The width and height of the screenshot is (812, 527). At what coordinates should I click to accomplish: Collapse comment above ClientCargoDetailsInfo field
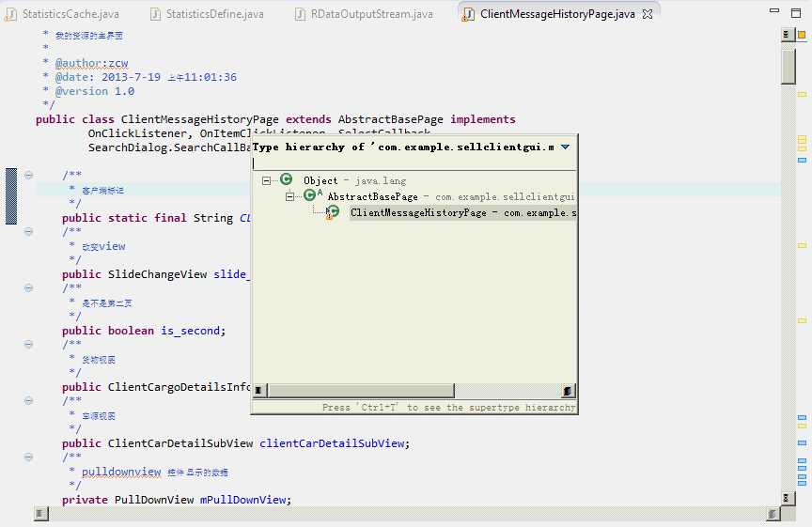tap(29, 344)
